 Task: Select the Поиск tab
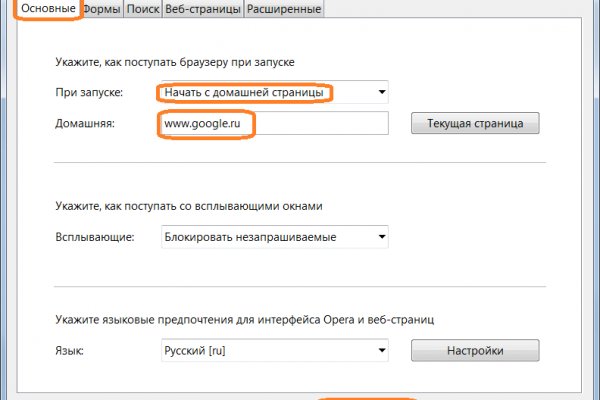point(143,9)
